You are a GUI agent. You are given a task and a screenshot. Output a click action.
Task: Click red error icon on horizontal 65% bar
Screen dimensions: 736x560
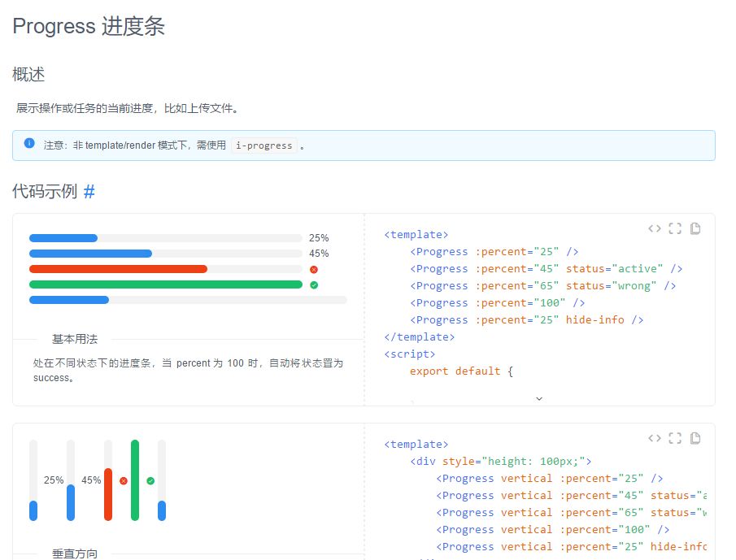(x=314, y=269)
